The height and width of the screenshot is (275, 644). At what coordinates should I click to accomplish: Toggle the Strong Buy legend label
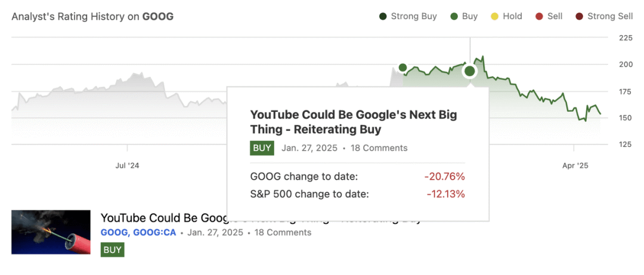[414, 17]
